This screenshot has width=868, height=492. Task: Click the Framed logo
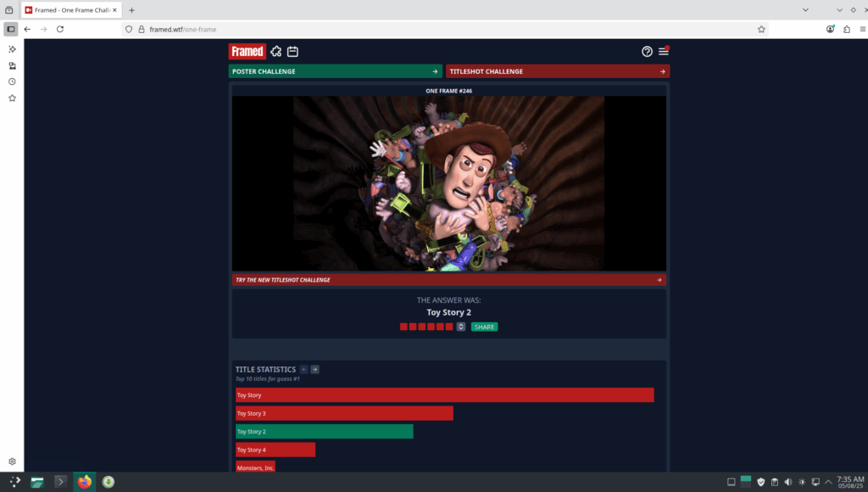pyautogui.click(x=247, y=52)
